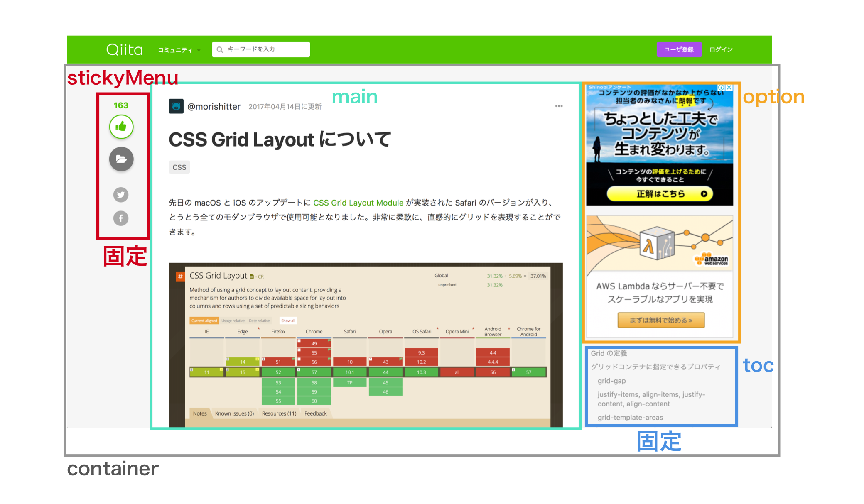
Task: Click the Qiita logo
Action: (x=124, y=49)
